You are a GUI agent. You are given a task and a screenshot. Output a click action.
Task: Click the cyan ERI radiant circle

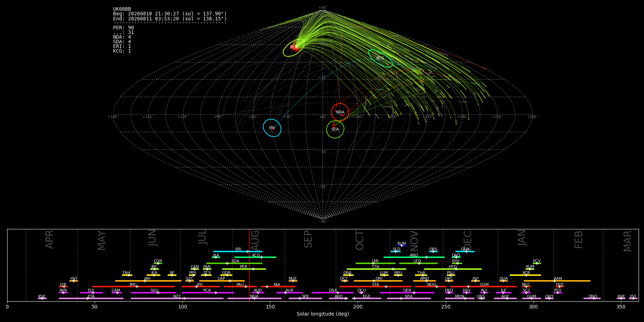click(x=272, y=128)
